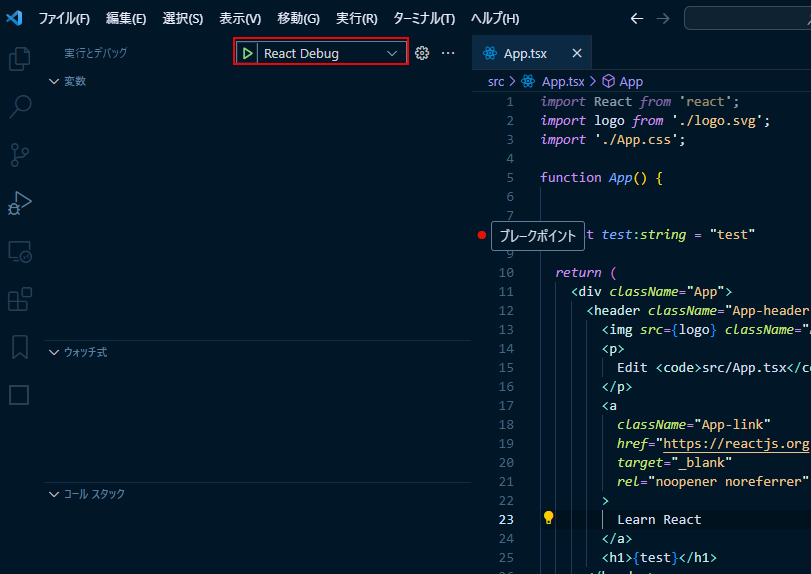Open the ファイル(F) menu
This screenshot has height=574, width=811.
click(64, 19)
